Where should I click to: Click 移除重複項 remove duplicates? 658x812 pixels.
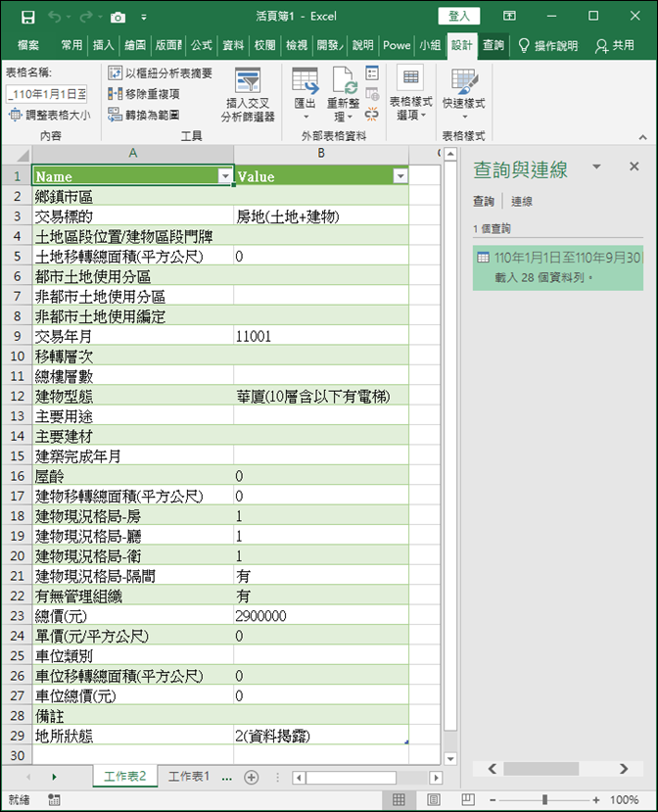tap(144, 94)
